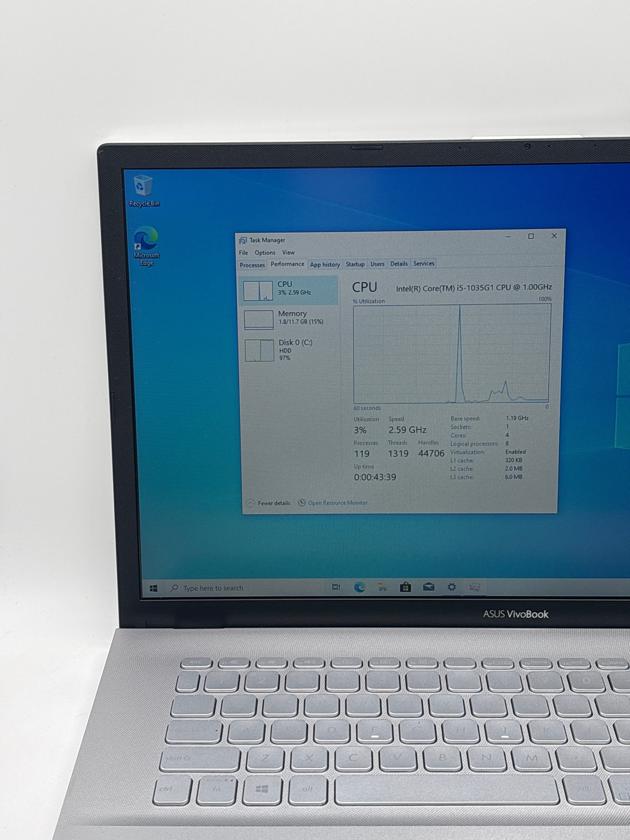
Task: Close the Task Manager window
Action: [x=554, y=236]
